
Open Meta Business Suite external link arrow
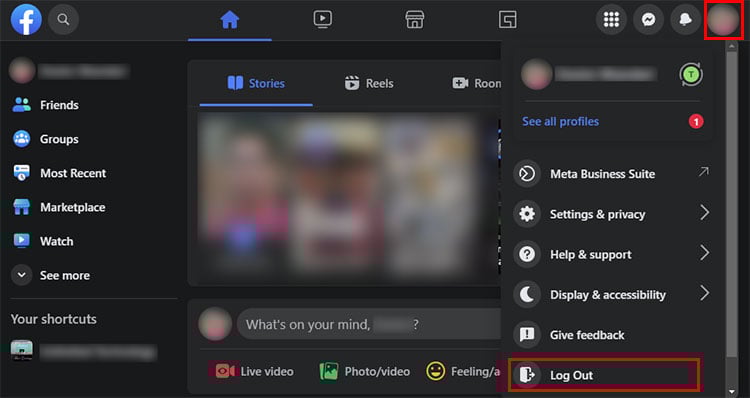[x=704, y=172]
